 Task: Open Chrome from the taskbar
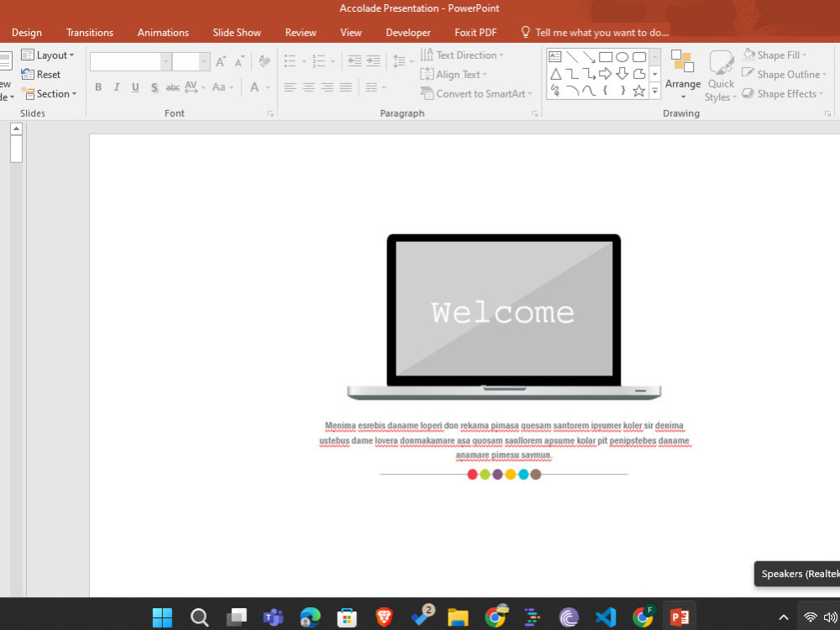[x=495, y=616]
